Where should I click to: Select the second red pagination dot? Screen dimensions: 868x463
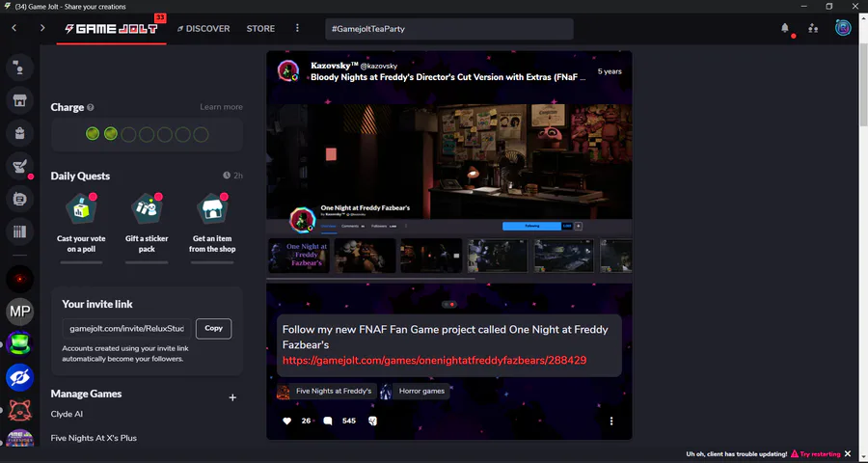pos(452,305)
